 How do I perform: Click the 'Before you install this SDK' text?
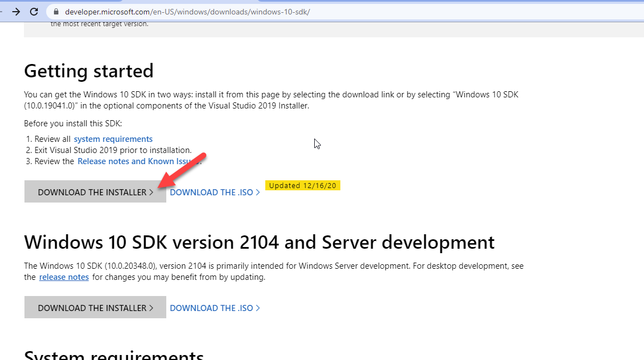(x=73, y=124)
